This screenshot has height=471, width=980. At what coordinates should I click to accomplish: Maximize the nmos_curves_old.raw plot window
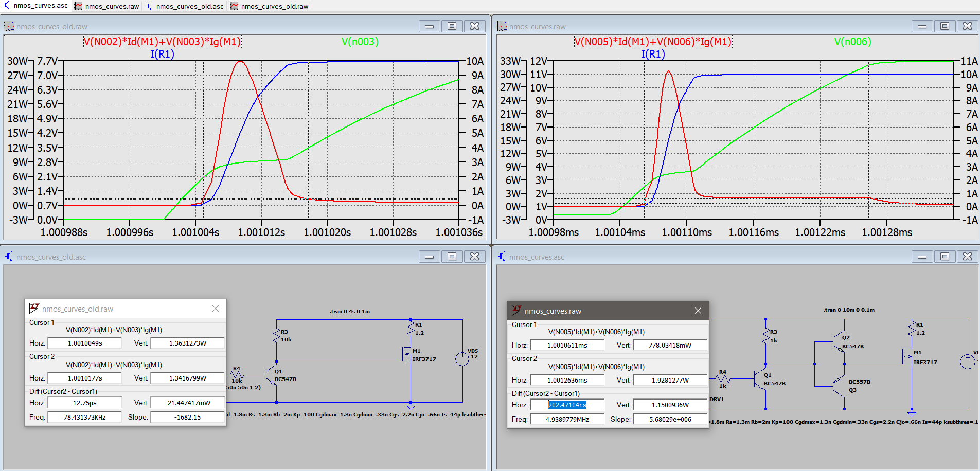coord(452,26)
